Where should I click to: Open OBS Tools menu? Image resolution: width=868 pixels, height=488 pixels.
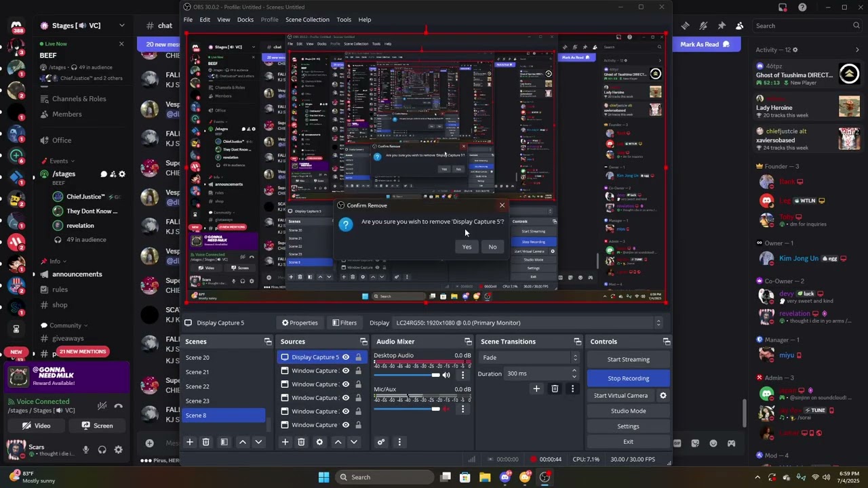coord(344,20)
